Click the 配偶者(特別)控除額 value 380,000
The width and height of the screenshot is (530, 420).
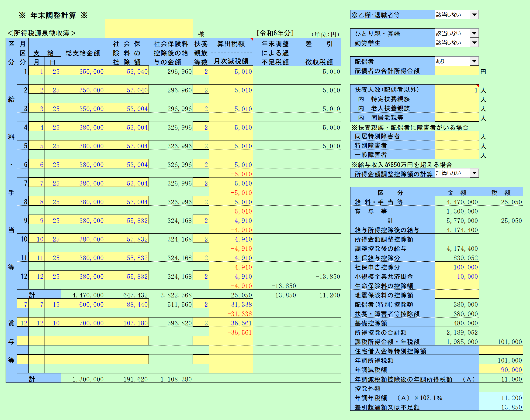457,304
